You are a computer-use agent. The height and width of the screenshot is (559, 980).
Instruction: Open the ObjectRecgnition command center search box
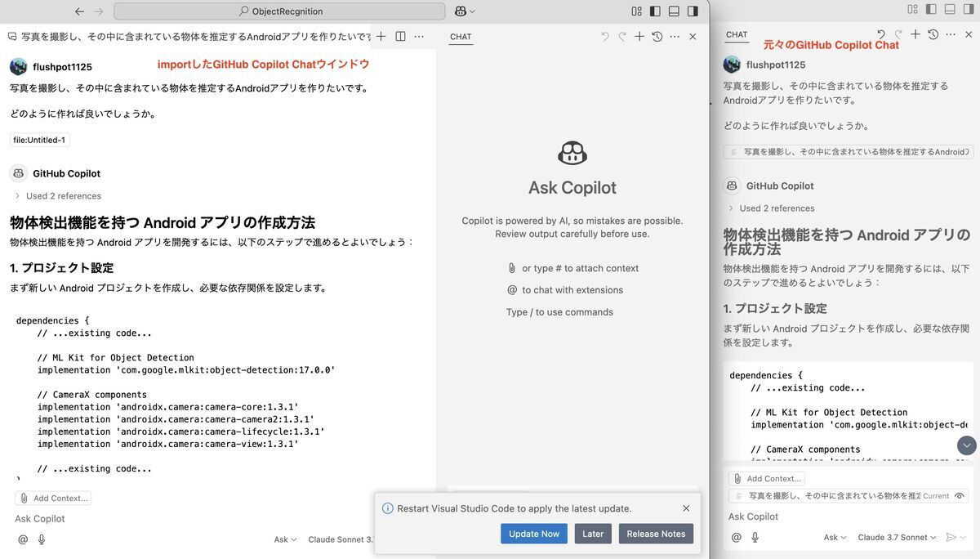(279, 11)
